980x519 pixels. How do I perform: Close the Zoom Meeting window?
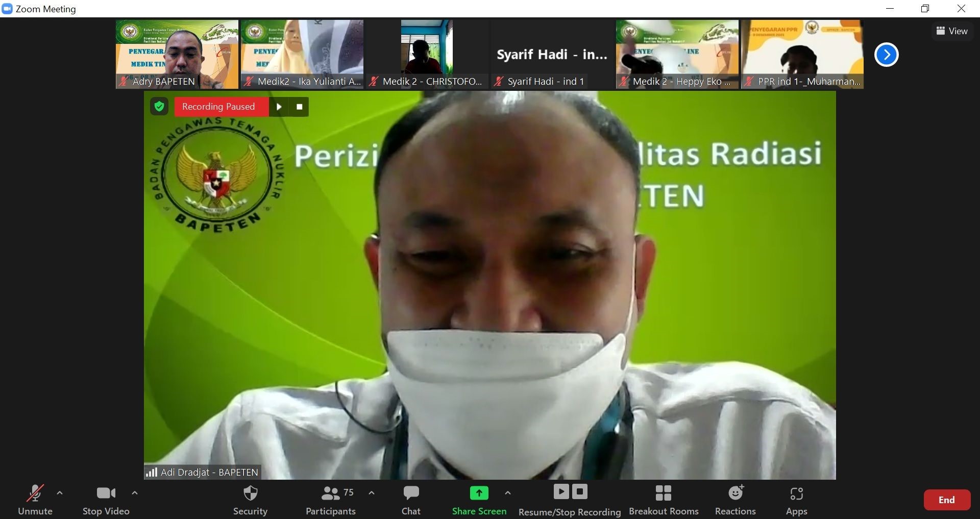(x=961, y=9)
